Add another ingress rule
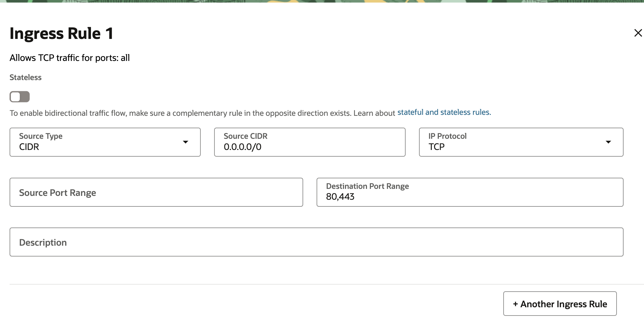644x335 pixels. point(560,304)
